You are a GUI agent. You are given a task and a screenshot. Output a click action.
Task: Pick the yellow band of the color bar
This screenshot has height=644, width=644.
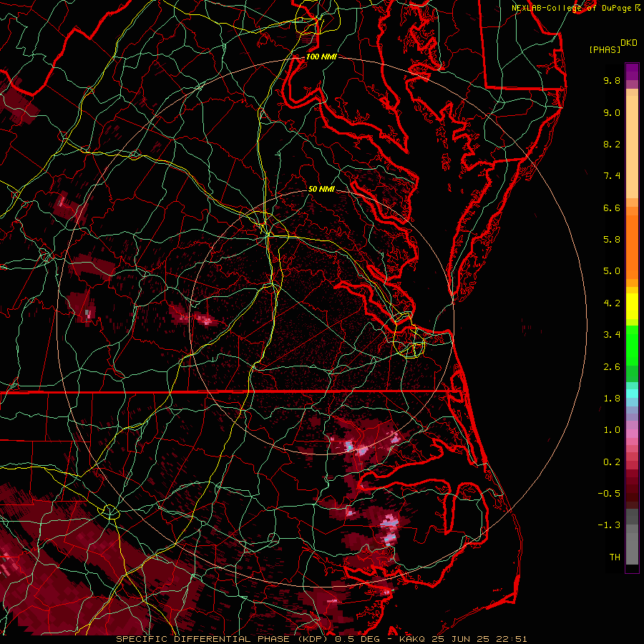coord(632,306)
